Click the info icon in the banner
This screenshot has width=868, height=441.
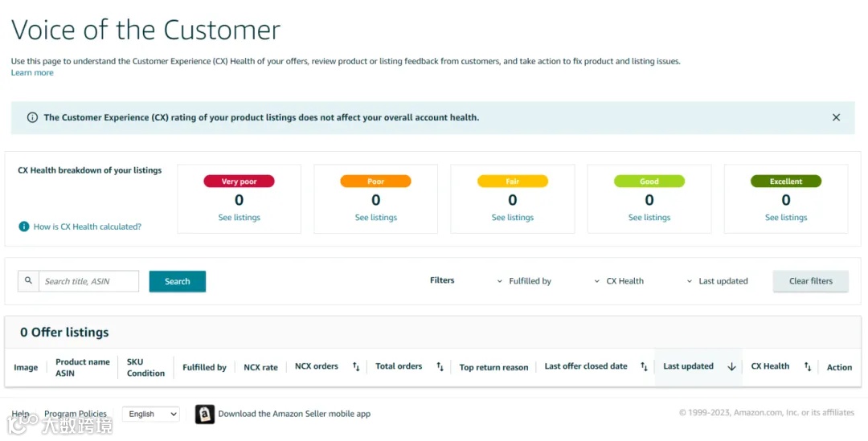33,117
